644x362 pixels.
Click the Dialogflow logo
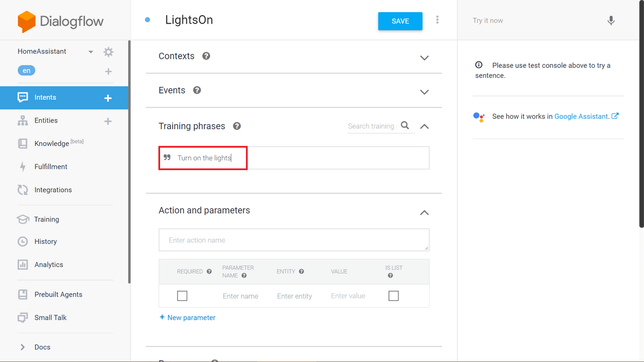pos(60,21)
